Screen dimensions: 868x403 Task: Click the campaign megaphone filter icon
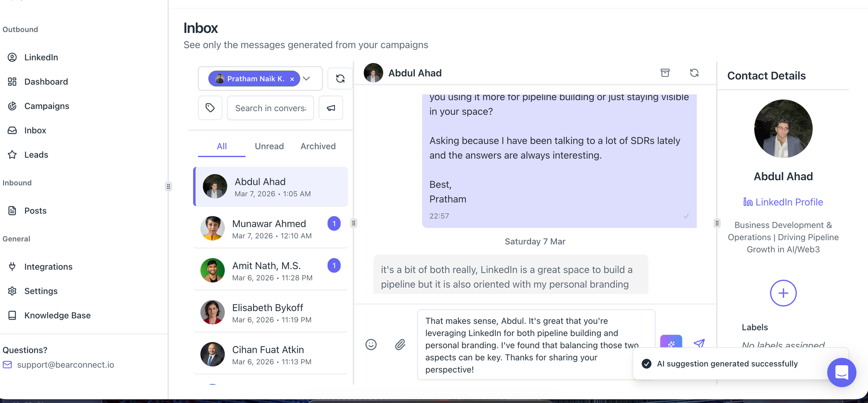[331, 108]
